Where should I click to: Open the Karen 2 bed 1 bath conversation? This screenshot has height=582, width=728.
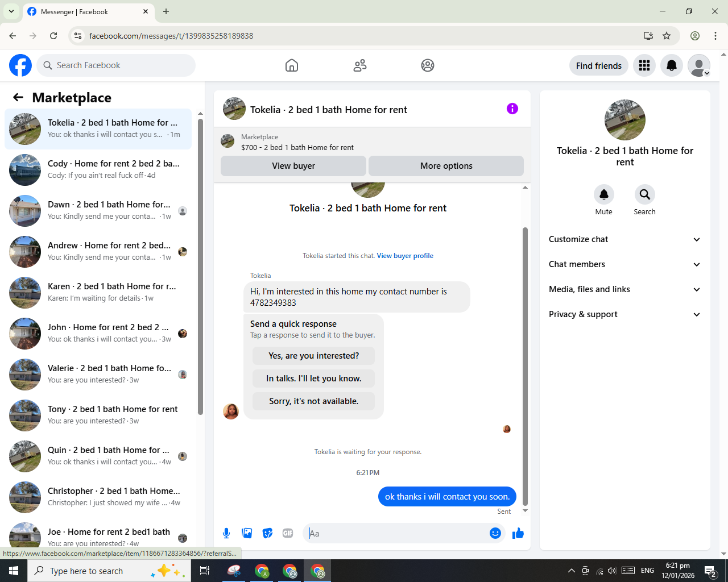98,293
